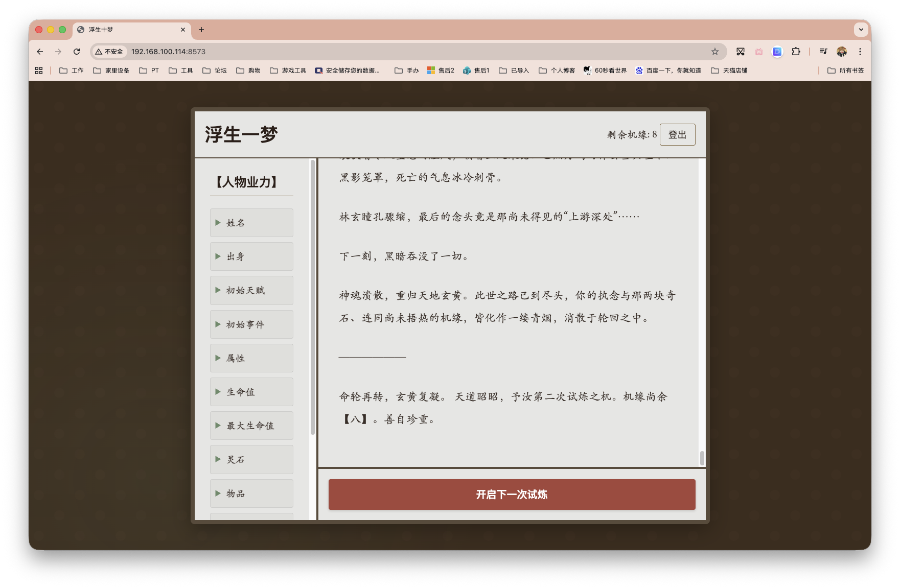Click the 登出 button
The width and height of the screenshot is (900, 588).
click(x=678, y=134)
